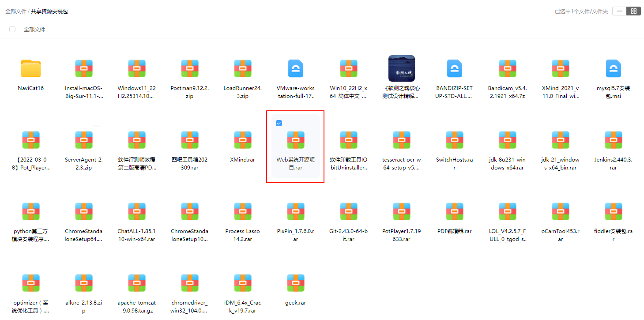Click the Web系统开源项目.rar archive icon
Screen dimensions: 644x320
click(296, 140)
